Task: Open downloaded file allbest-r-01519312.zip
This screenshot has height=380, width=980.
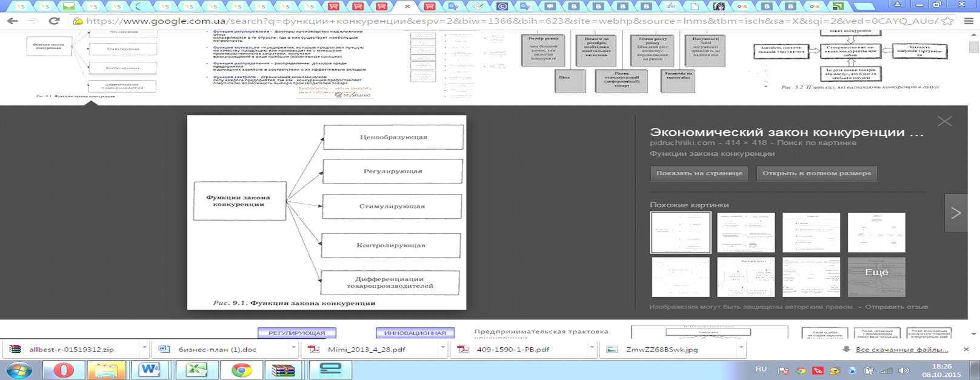Action: [x=72, y=349]
